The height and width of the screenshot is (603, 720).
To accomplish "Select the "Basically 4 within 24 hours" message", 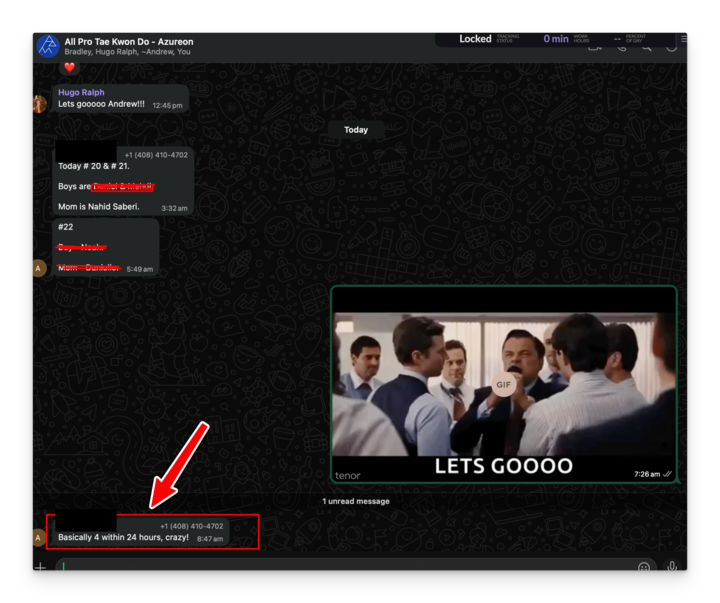I will 124,537.
